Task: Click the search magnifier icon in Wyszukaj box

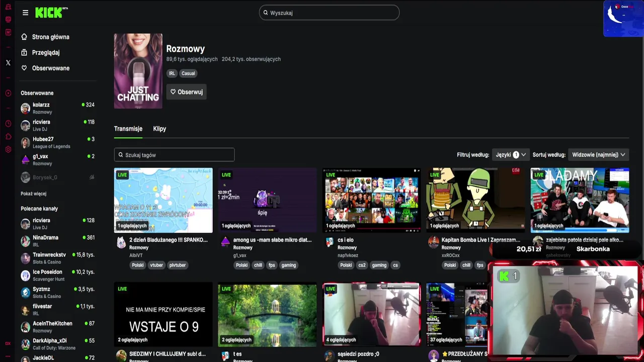Action: tap(266, 13)
